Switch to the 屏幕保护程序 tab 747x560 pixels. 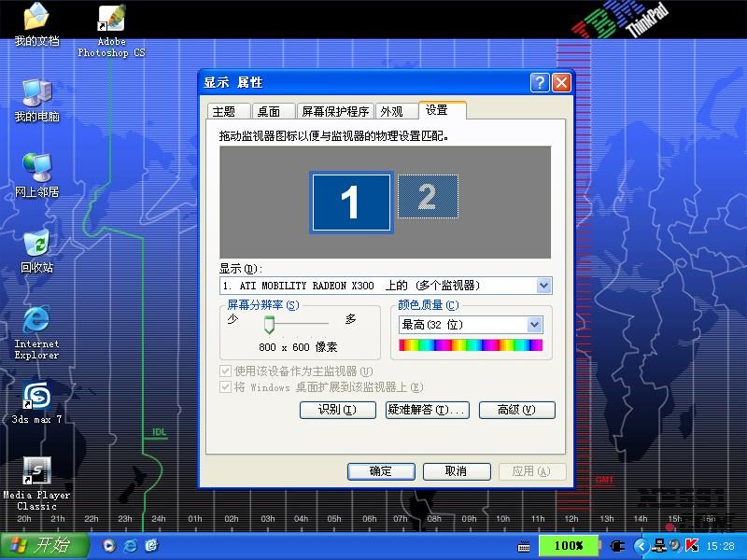tap(335, 111)
